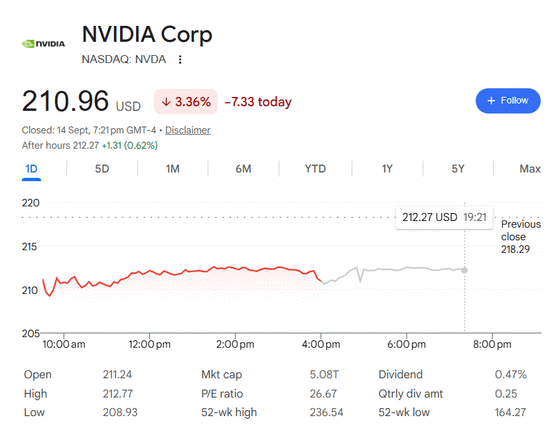Select the 6M time range tab
This screenshot has width=550, height=442.
[243, 169]
